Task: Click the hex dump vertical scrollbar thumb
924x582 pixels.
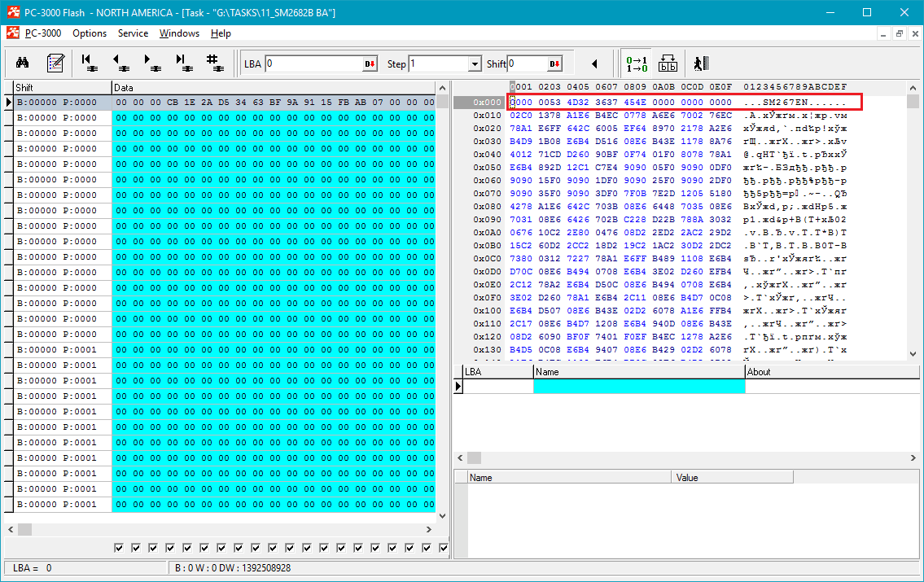Action: 913,101
